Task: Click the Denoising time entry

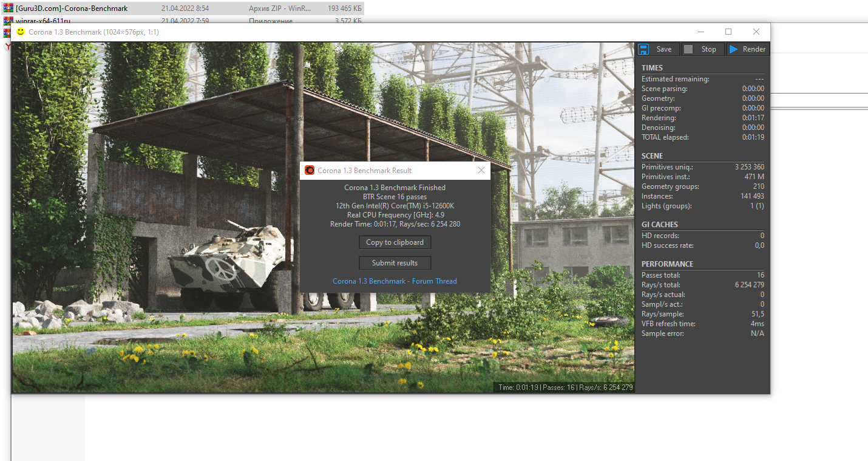Action: (703, 128)
